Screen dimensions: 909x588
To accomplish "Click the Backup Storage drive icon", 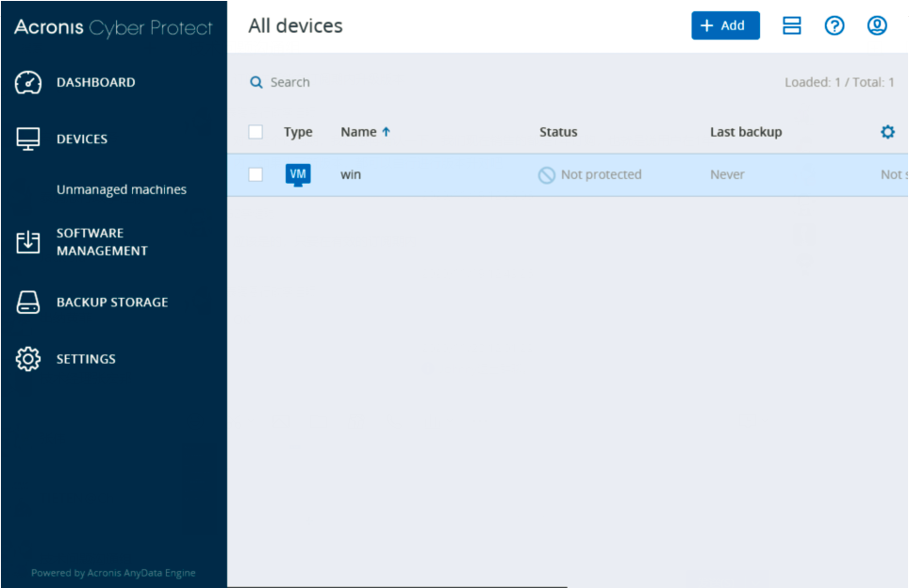I will pos(28,302).
